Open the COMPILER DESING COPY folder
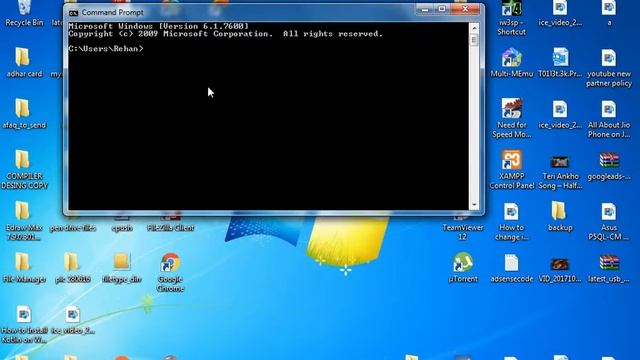The width and height of the screenshot is (640, 360). click(x=24, y=170)
